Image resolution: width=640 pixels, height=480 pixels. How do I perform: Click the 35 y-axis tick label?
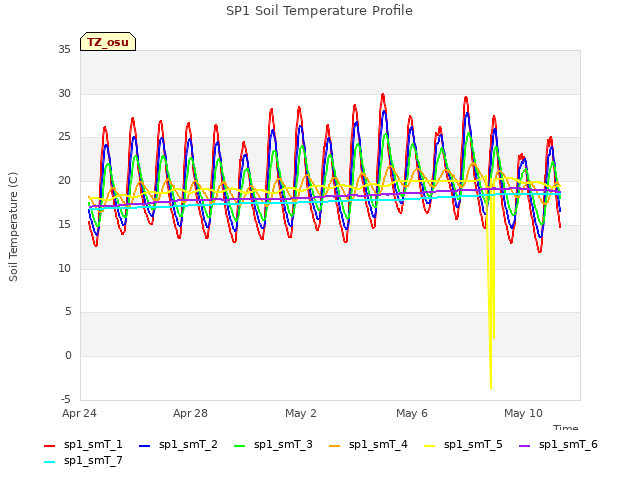click(64, 49)
